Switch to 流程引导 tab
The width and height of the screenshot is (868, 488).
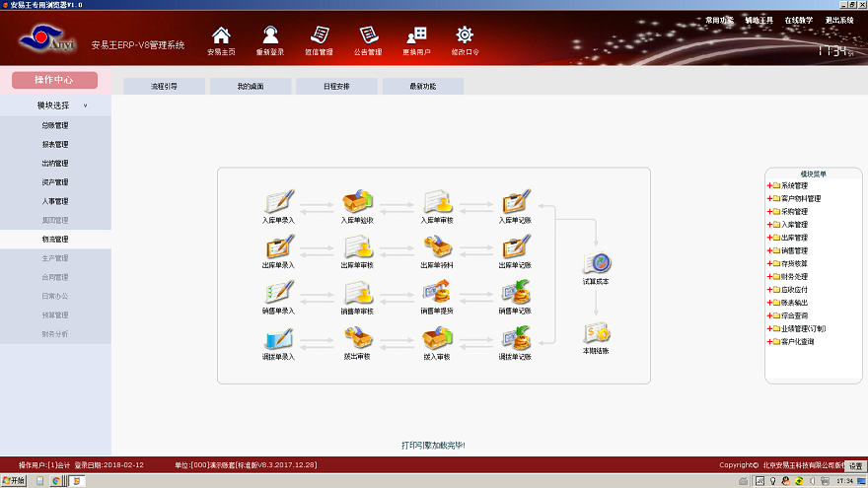(164, 87)
